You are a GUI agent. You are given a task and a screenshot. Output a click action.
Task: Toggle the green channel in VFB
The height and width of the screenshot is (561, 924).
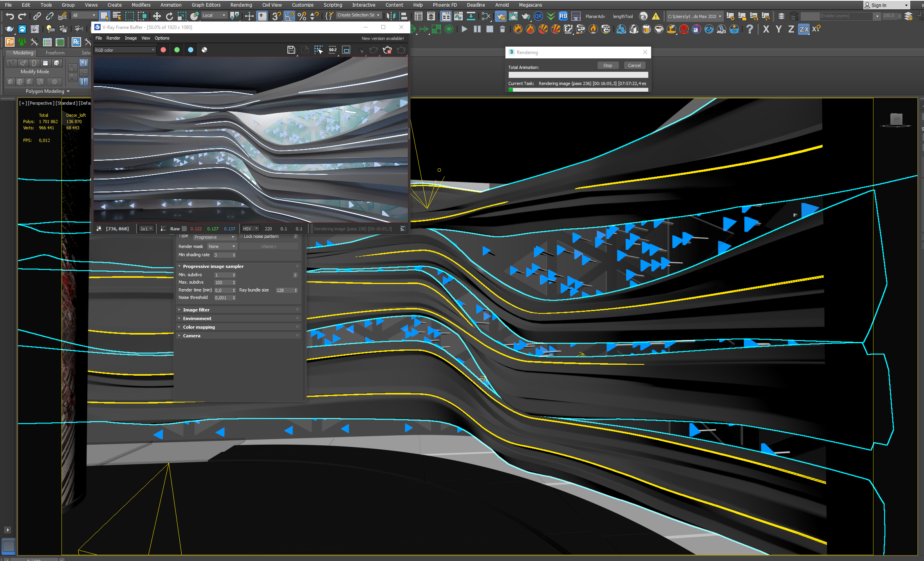click(177, 50)
